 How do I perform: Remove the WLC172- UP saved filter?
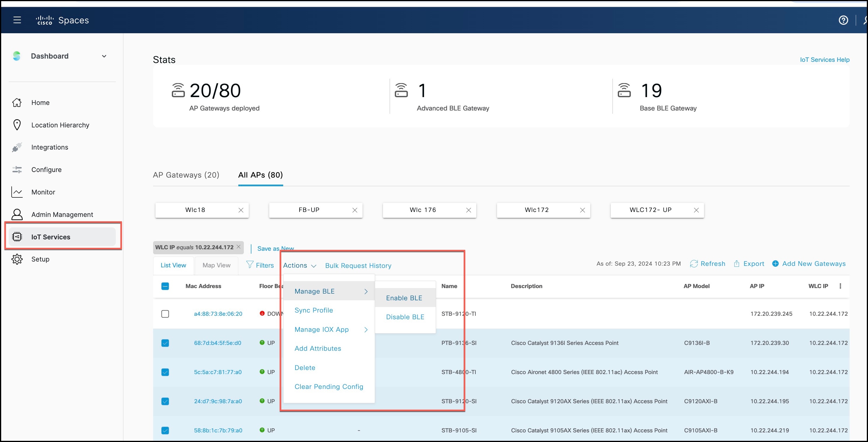pyautogui.click(x=696, y=210)
